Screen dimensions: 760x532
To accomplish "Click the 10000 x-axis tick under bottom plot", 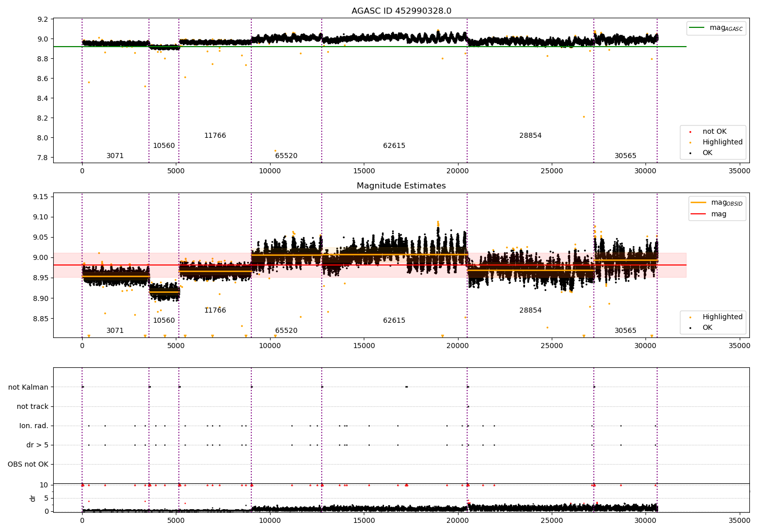I will pyautogui.click(x=270, y=520).
